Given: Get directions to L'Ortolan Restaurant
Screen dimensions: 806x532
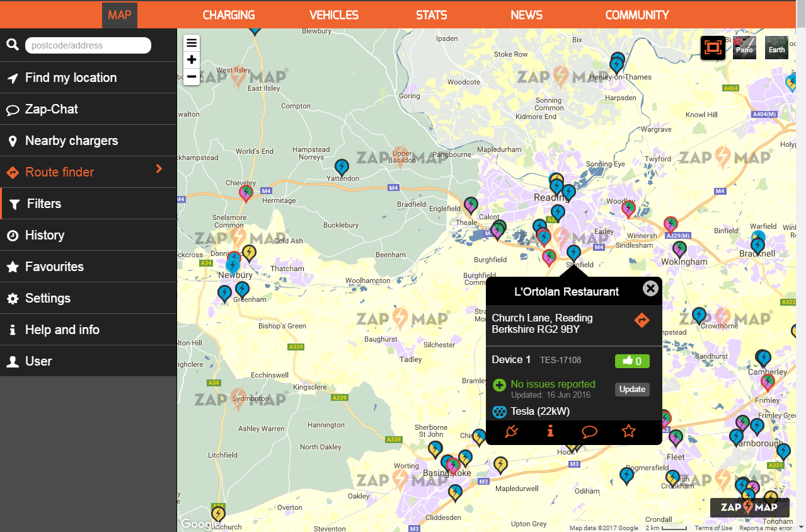Looking at the screenshot, I should click(x=642, y=320).
